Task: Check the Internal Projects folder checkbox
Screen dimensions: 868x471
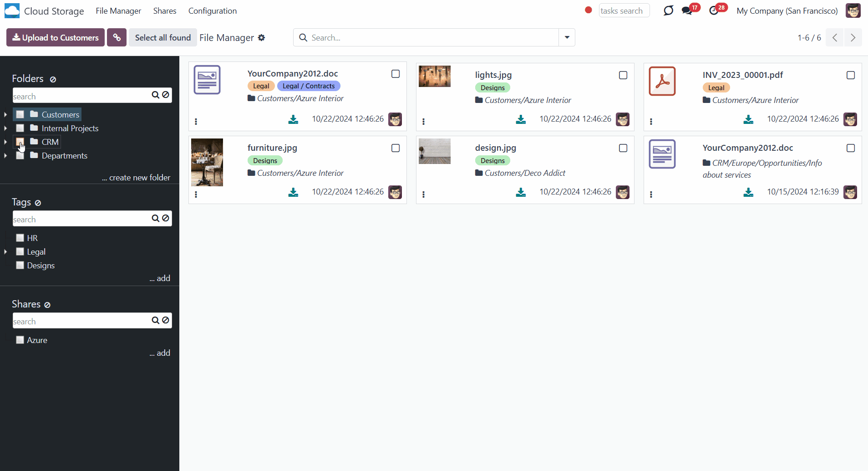Action: (x=20, y=128)
